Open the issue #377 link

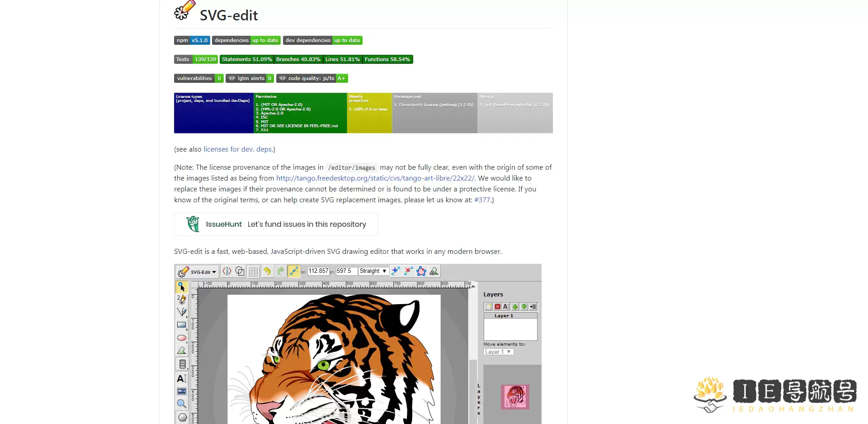click(x=482, y=200)
